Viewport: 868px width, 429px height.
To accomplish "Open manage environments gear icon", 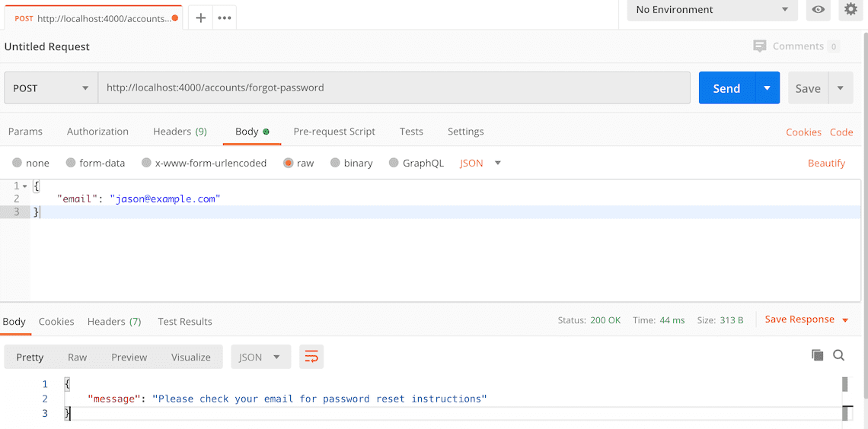I will [x=850, y=9].
